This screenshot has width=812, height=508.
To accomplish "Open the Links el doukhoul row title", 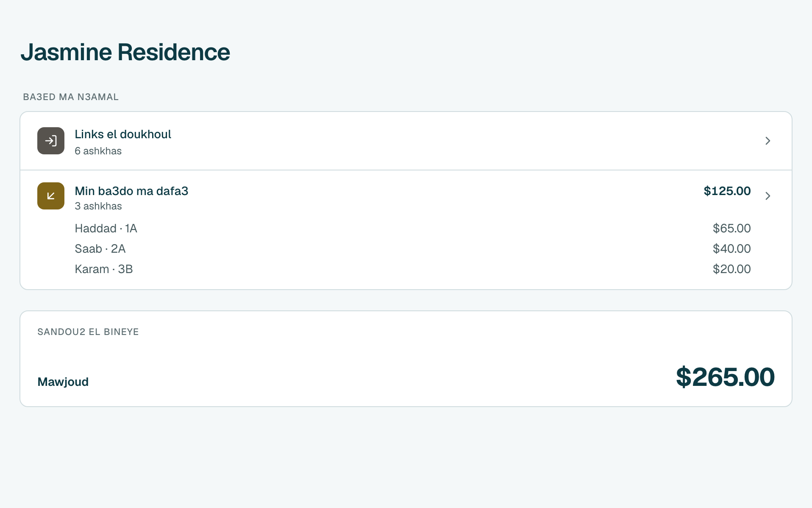I will coord(123,134).
